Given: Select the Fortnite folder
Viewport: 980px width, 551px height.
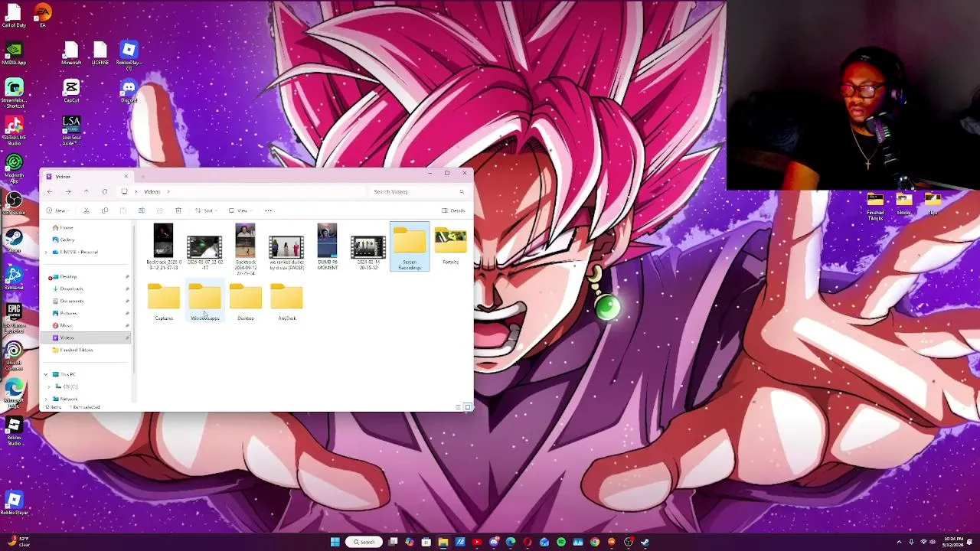Looking at the screenshot, I should point(450,246).
